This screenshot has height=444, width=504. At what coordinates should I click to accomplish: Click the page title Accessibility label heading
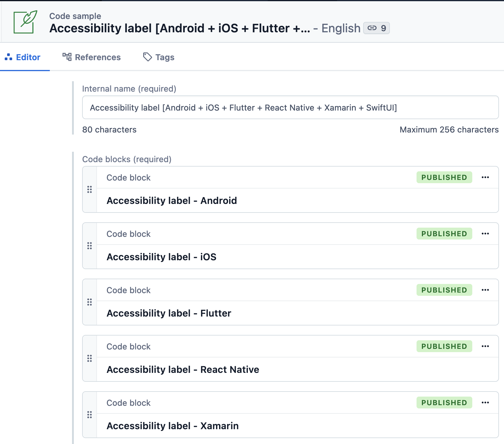(180, 28)
